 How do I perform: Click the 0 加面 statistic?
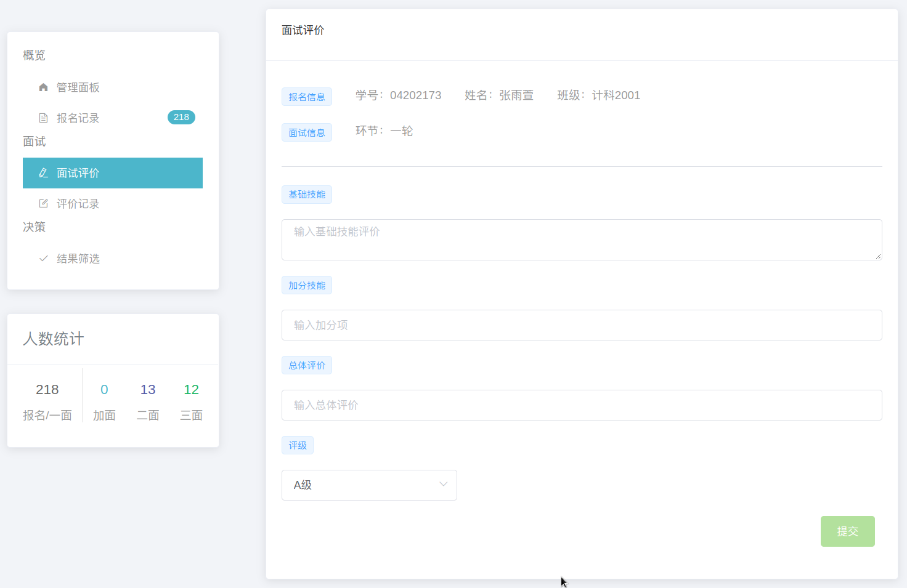click(104, 402)
